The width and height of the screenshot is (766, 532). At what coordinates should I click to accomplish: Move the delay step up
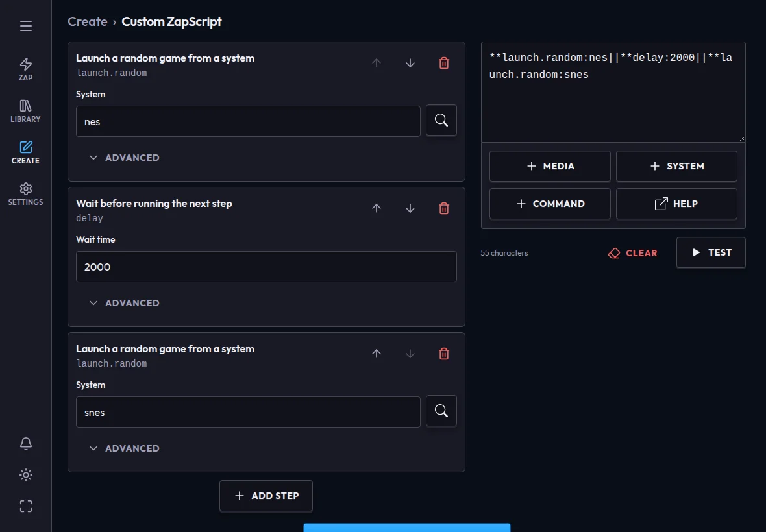click(376, 208)
